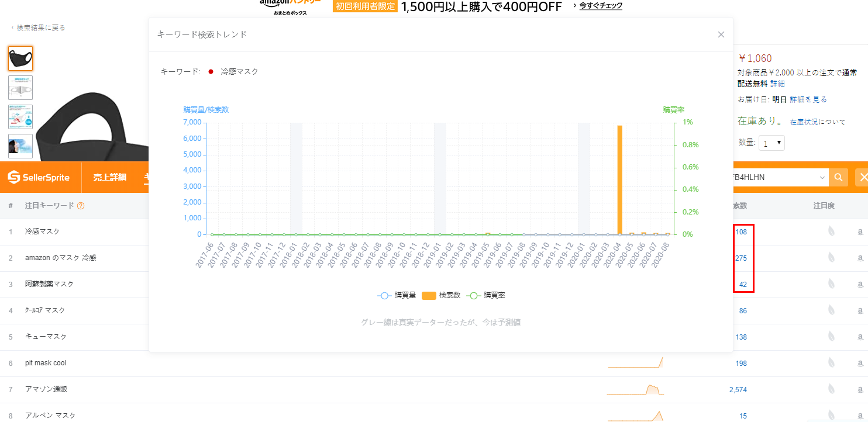Viewport: 868px width, 422px height.
Task: Click the tall 2020-04 orange search bar
Action: point(619,180)
